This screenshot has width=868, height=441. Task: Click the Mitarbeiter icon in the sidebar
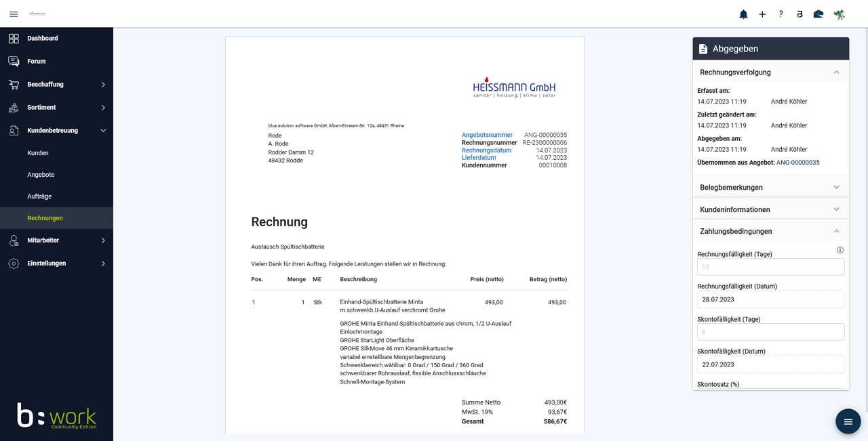pos(14,240)
